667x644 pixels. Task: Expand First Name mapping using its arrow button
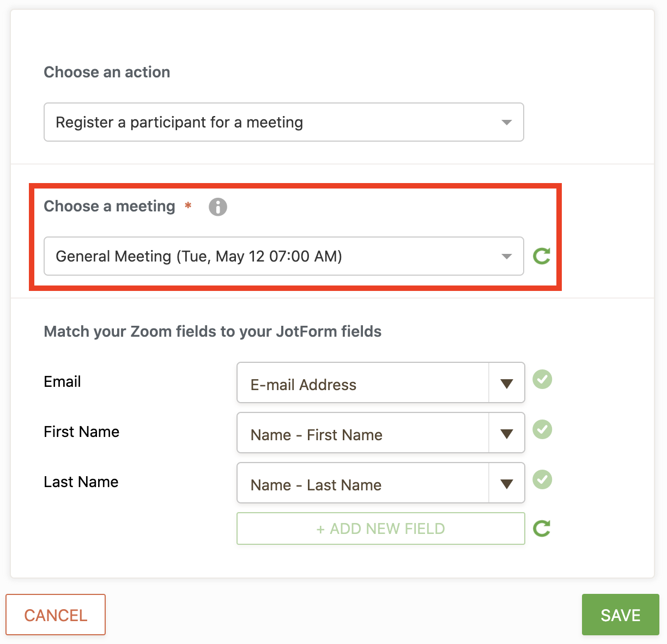coord(507,433)
